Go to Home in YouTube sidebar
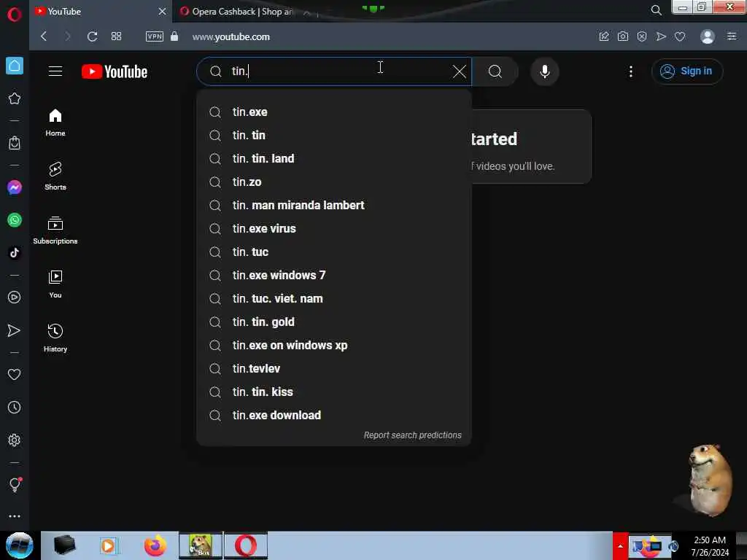Screen dimensions: 747x560 pyautogui.click(x=55, y=122)
